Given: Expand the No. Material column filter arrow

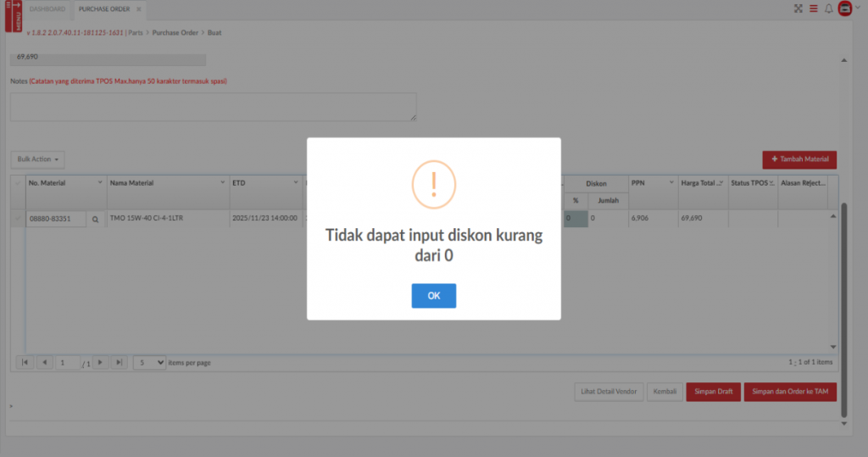Looking at the screenshot, I should coord(100,183).
